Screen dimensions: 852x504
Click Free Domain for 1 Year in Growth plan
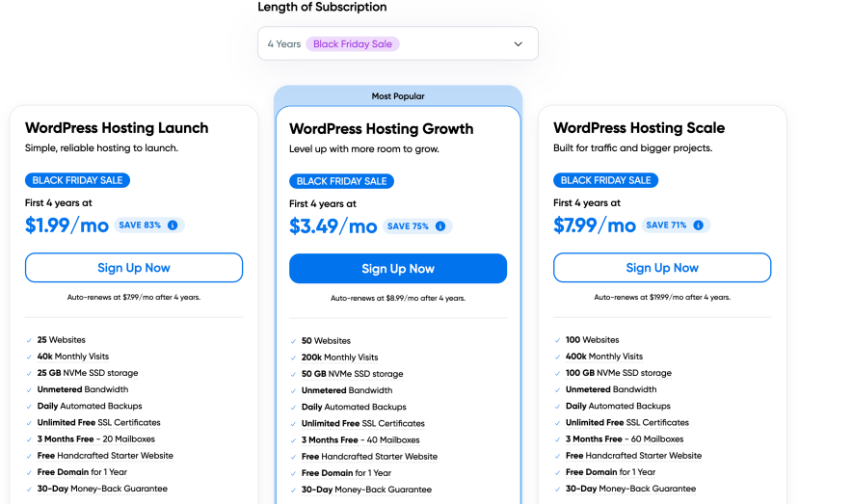[346, 473]
